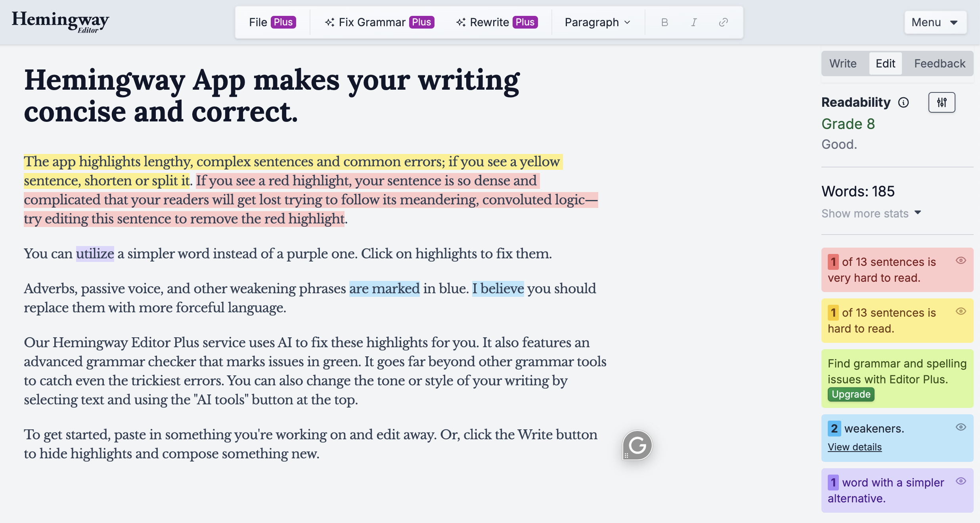Click View details for weakeners
Viewport: 980px width, 523px height.
pyautogui.click(x=854, y=447)
